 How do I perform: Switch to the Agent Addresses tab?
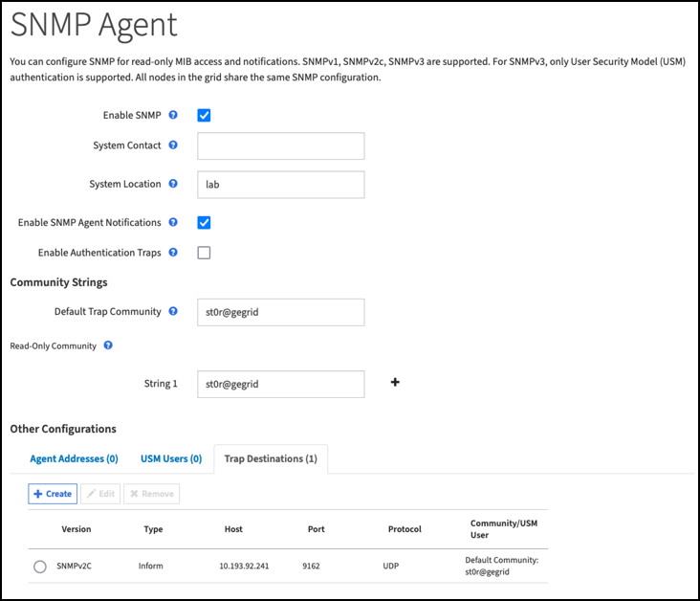click(x=74, y=459)
